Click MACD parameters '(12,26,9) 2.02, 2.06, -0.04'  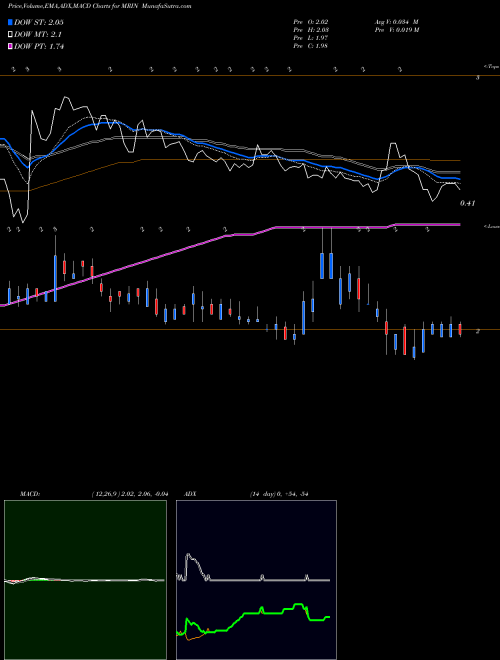click(130, 494)
